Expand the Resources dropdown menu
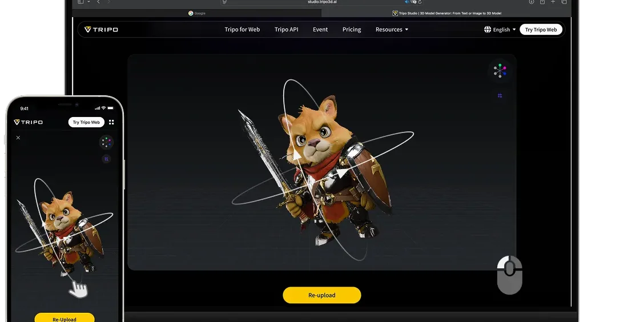The width and height of the screenshot is (644, 322). pyautogui.click(x=392, y=30)
